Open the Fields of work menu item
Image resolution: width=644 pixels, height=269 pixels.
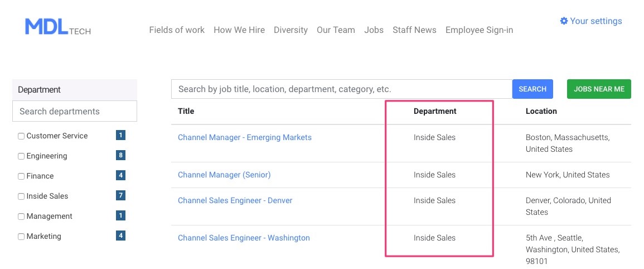pos(177,30)
